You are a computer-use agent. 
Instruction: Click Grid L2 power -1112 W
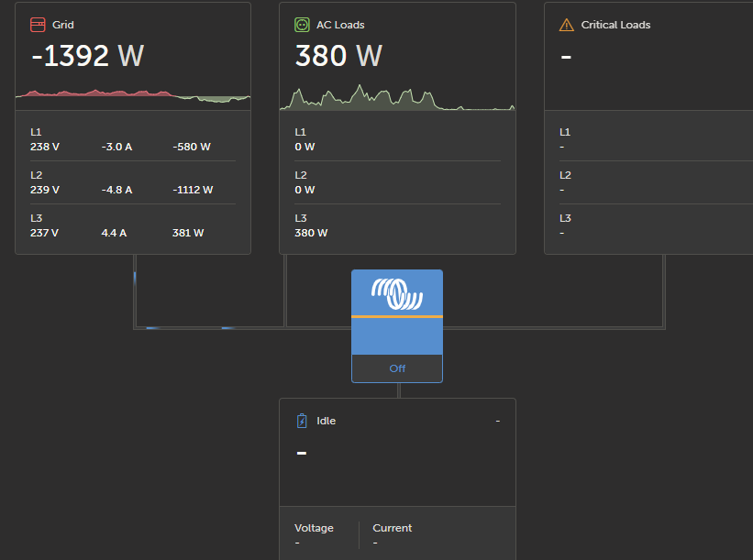click(x=193, y=190)
